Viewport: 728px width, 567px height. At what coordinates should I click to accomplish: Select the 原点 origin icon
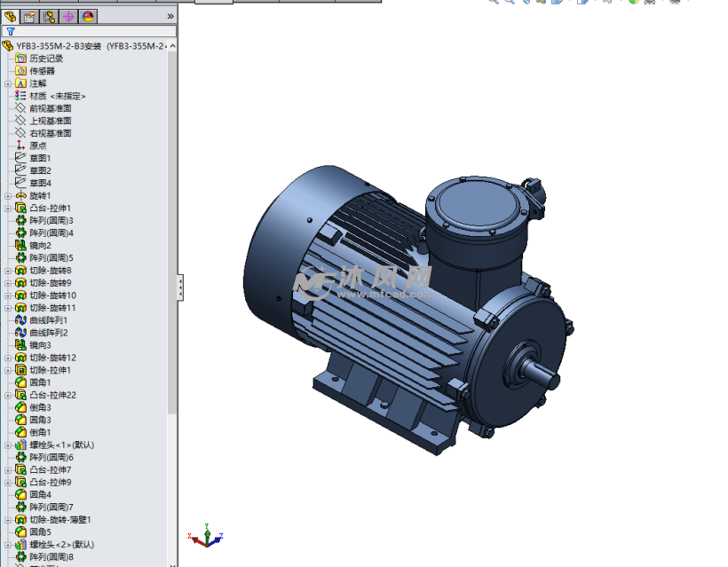[21, 146]
